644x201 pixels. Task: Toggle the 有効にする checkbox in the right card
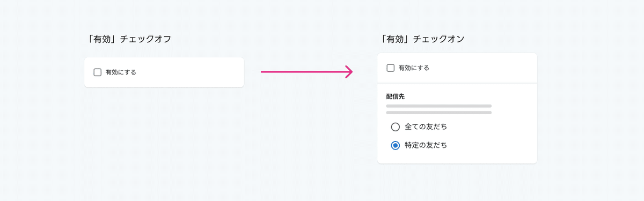(x=390, y=68)
